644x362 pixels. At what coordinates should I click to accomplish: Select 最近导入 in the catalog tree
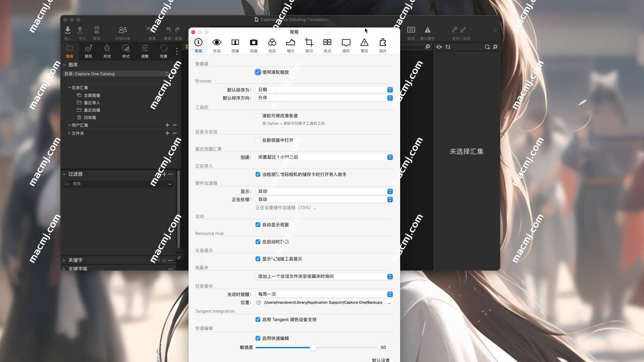coord(92,103)
